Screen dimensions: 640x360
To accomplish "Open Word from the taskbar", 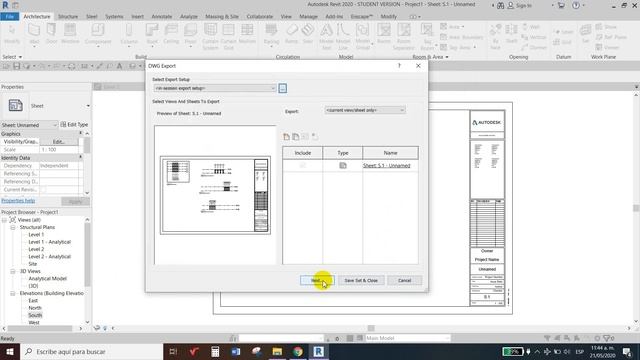I will pyautogui.click(x=236, y=351).
